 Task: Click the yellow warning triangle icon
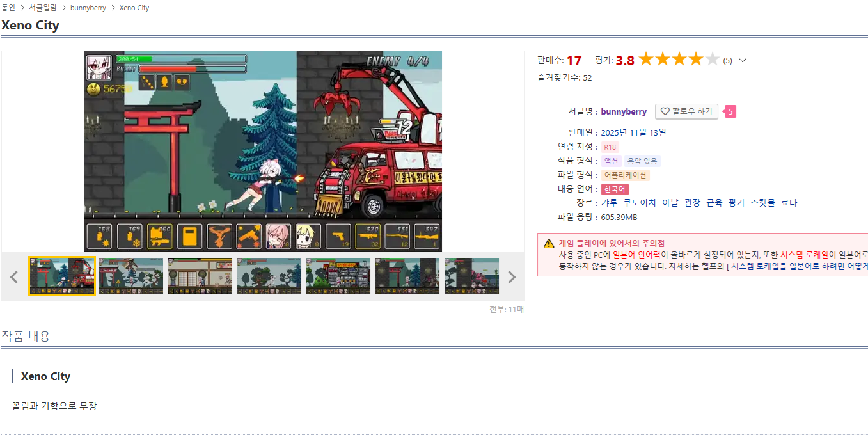point(549,244)
